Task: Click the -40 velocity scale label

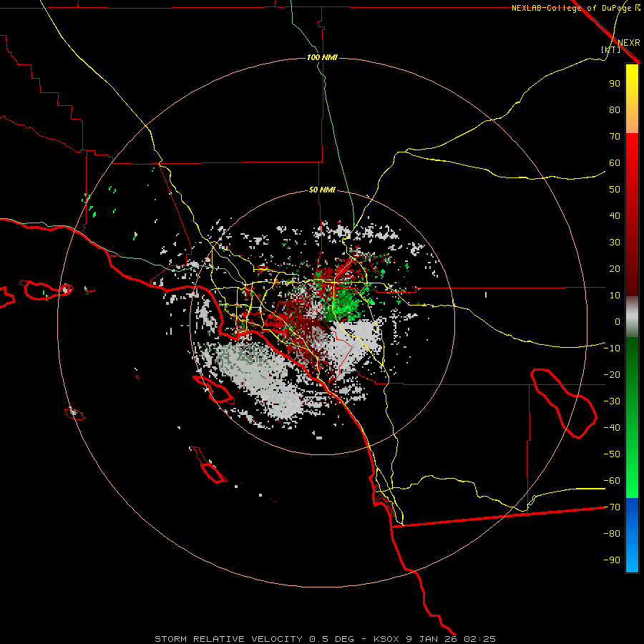Action: tap(612, 428)
